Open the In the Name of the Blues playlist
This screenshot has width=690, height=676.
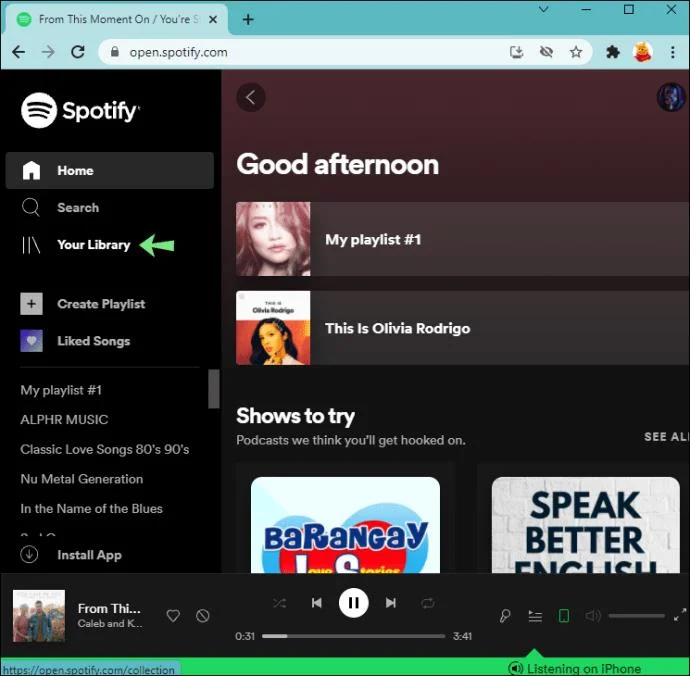pos(92,508)
